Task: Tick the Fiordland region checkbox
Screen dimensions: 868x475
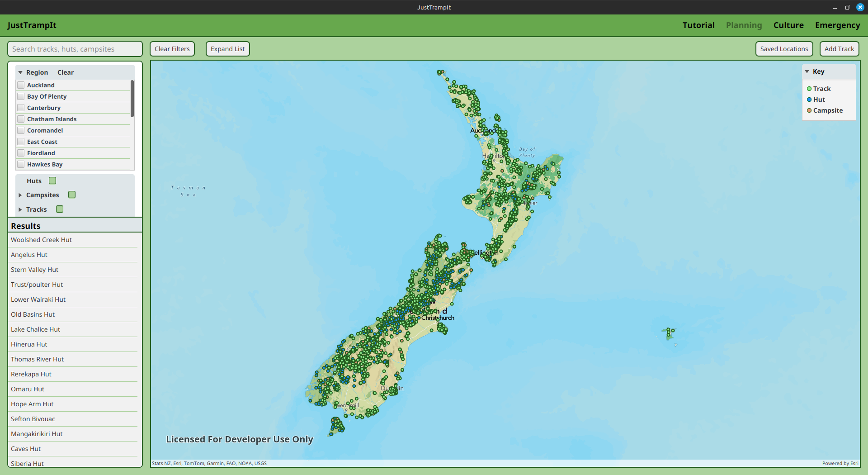Action: (x=21, y=153)
